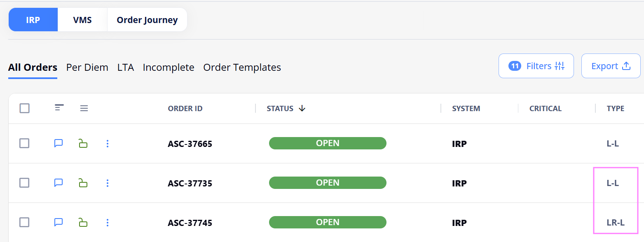The height and width of the screenshot is (242, 644).
Task: Select the checkbox for order ASC-37745
Action: (25, 222)
